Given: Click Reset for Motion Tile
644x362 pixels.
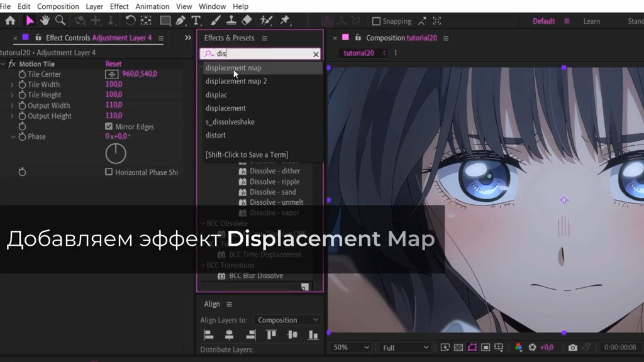Looking at the screenshot, I should point(113,64).
